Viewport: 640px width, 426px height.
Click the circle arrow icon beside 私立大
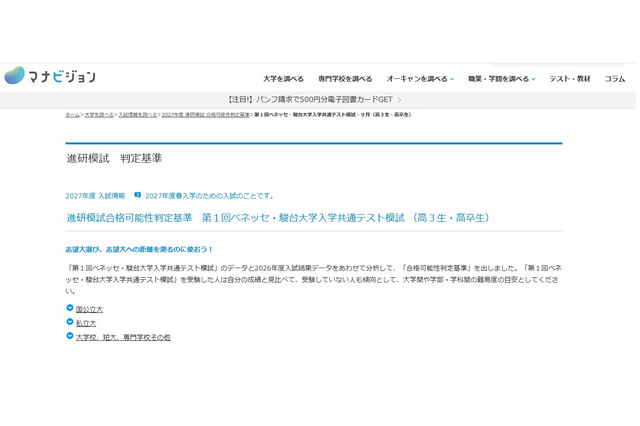(x=70, y=322)
